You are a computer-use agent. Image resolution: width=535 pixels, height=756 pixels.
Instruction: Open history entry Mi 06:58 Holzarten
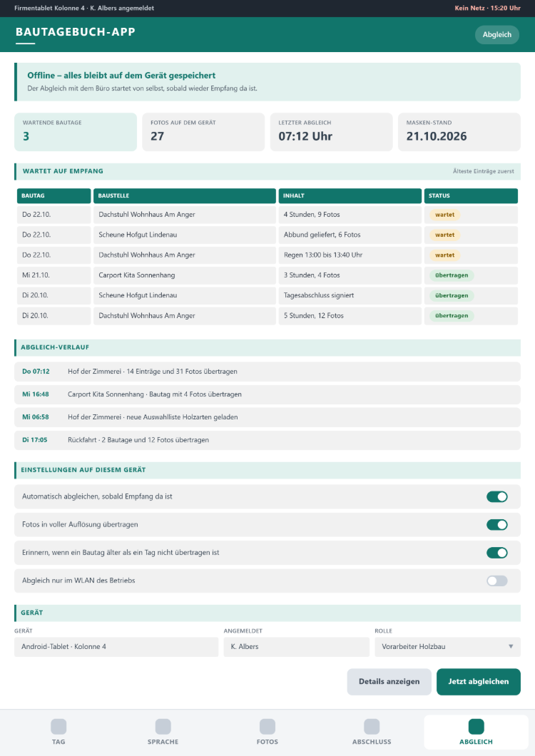tap(267, 417)
